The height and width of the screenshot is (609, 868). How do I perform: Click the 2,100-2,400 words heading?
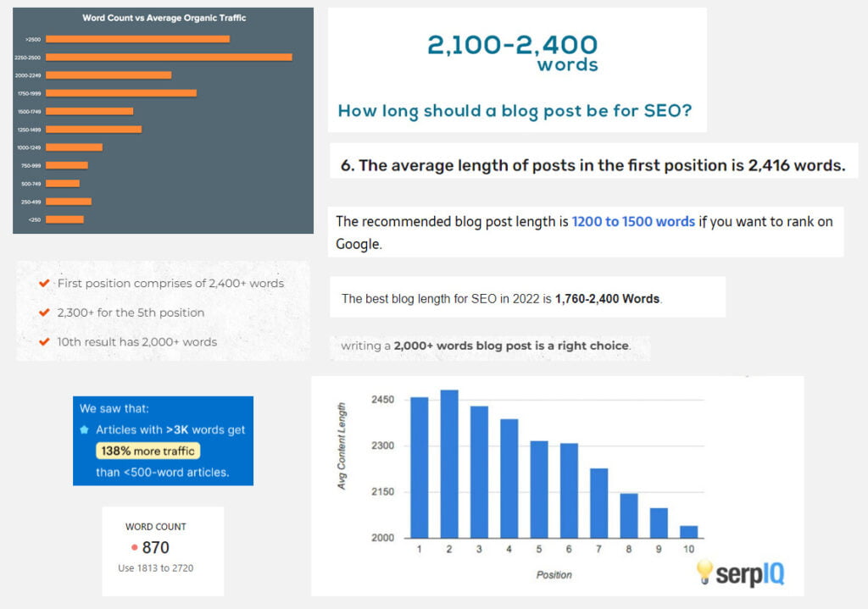(x=513, y=53)
